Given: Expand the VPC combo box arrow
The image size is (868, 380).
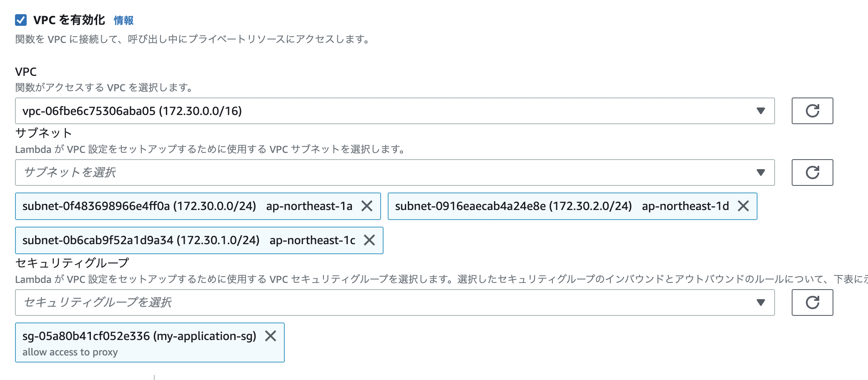Looking at the screenshot, I should [x=761, y=111].
